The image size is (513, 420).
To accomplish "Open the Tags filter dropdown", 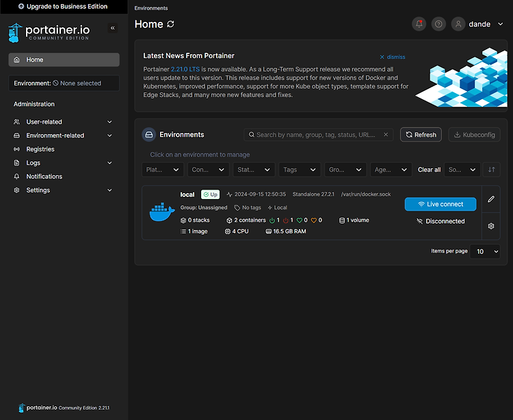I will [x=300, y=170].
